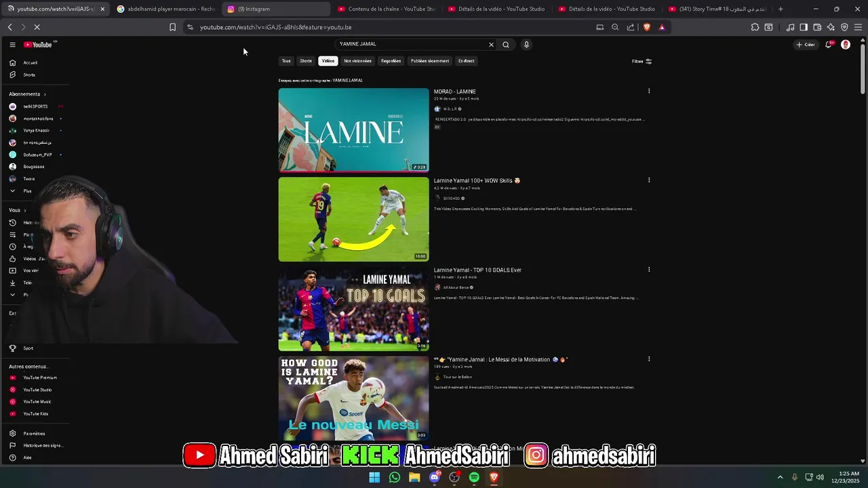Select the Non visionnées filter chip

(x=357, y=61)
